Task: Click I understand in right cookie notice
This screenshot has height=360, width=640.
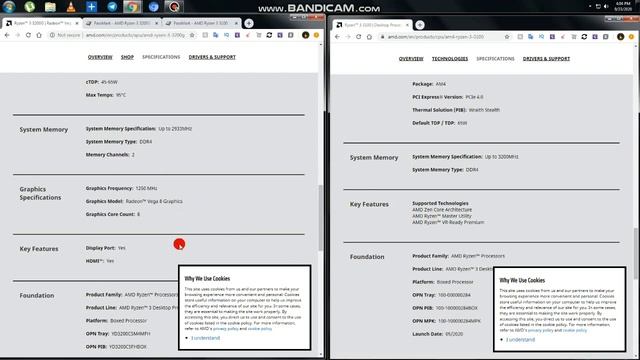Action: point(520,340)
